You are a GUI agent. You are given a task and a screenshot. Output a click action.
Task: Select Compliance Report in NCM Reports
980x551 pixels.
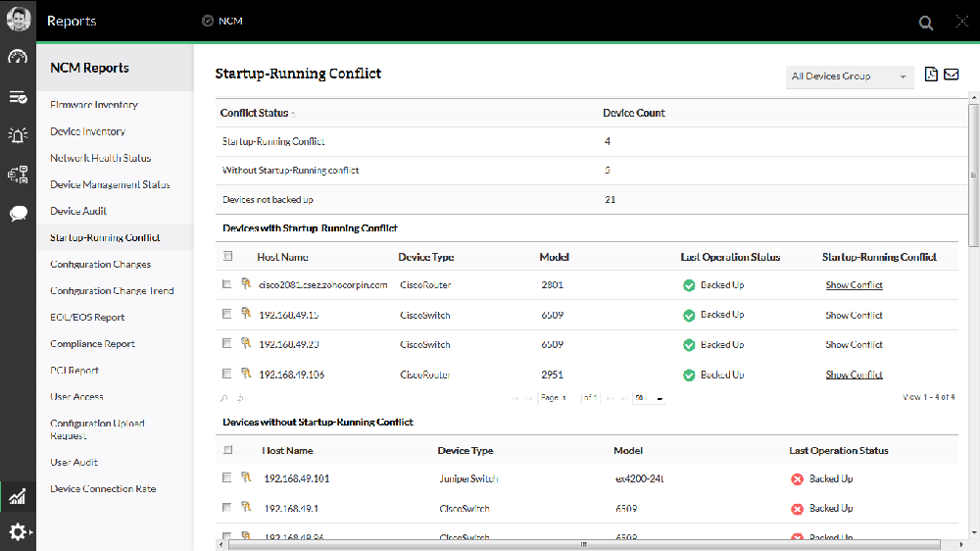[x=92, y=344]
